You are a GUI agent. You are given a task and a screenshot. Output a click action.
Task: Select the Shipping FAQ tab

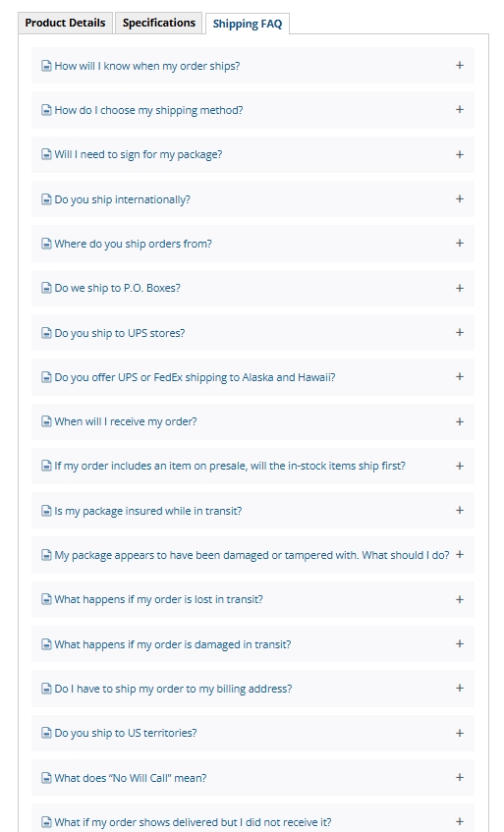point(248,24)
